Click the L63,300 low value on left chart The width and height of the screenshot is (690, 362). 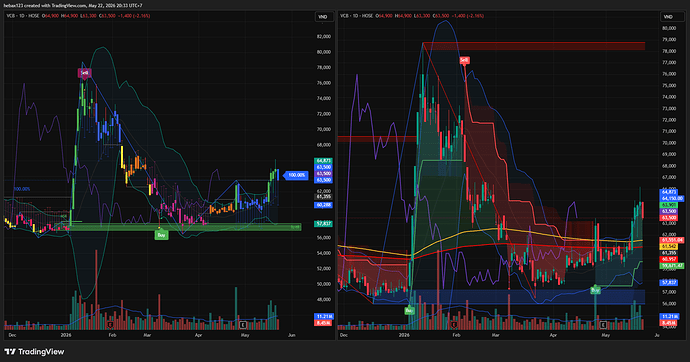pos(88,16)
